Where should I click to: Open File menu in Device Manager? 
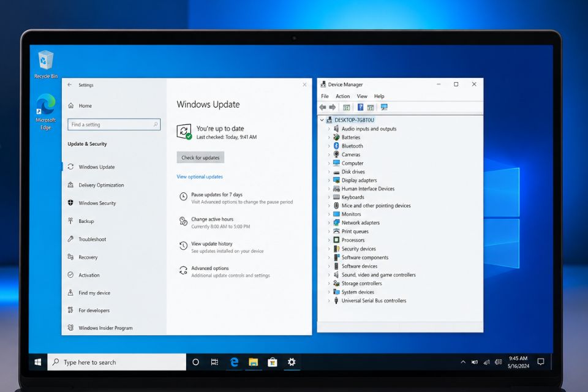click(325, 96)
